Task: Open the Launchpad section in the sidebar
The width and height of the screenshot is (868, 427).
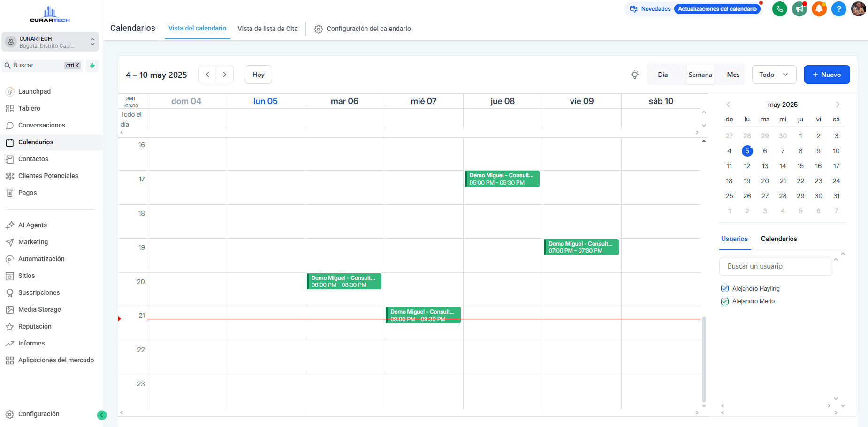Action: 34,91
